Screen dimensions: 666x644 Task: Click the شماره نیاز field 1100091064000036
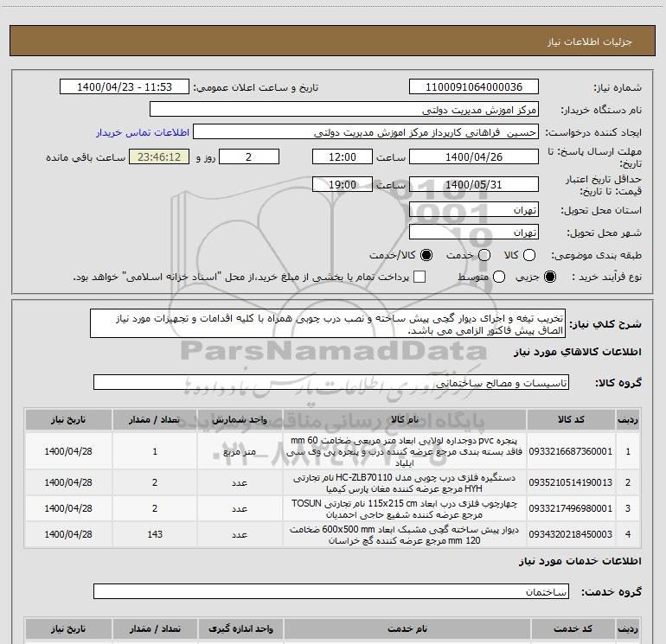(x=474, y=87)
